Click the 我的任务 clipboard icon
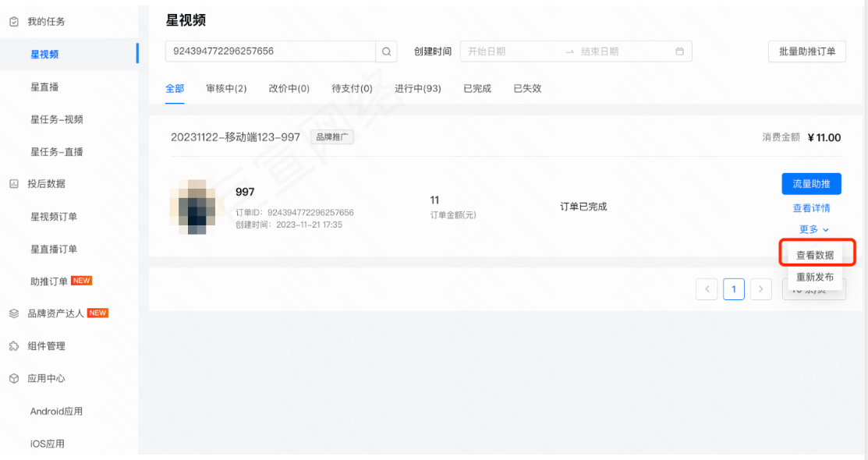 [14, 22]
